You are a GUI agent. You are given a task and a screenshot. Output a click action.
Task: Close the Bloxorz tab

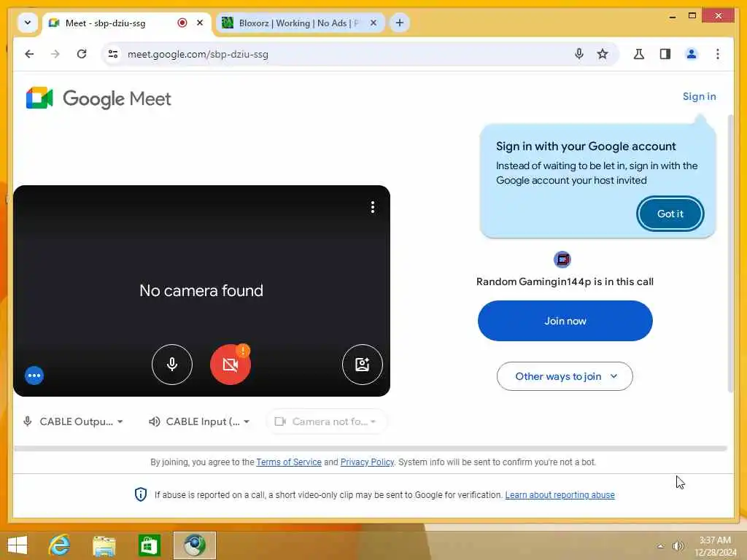(x=373, y=23)
